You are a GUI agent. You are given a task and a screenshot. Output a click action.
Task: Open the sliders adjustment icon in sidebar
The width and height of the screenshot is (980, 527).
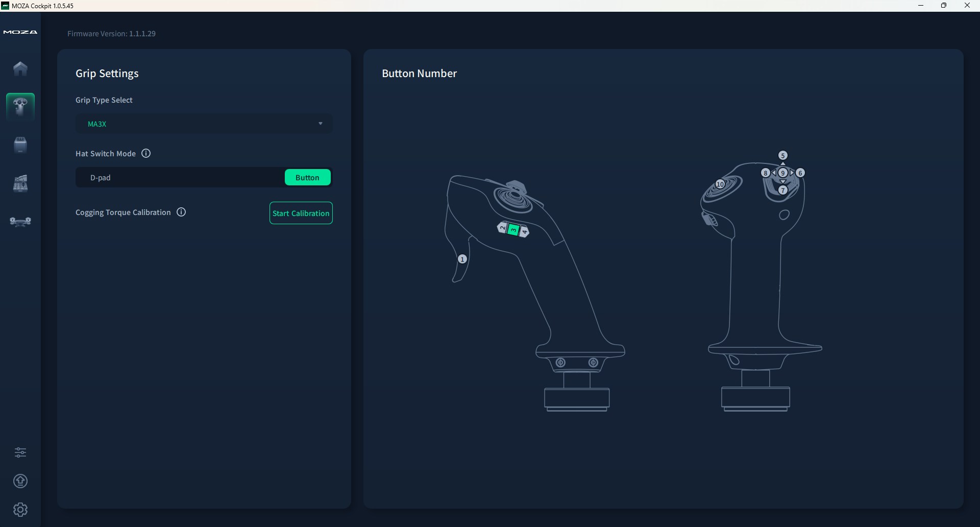pyautogui.click(x=20, y=452)
